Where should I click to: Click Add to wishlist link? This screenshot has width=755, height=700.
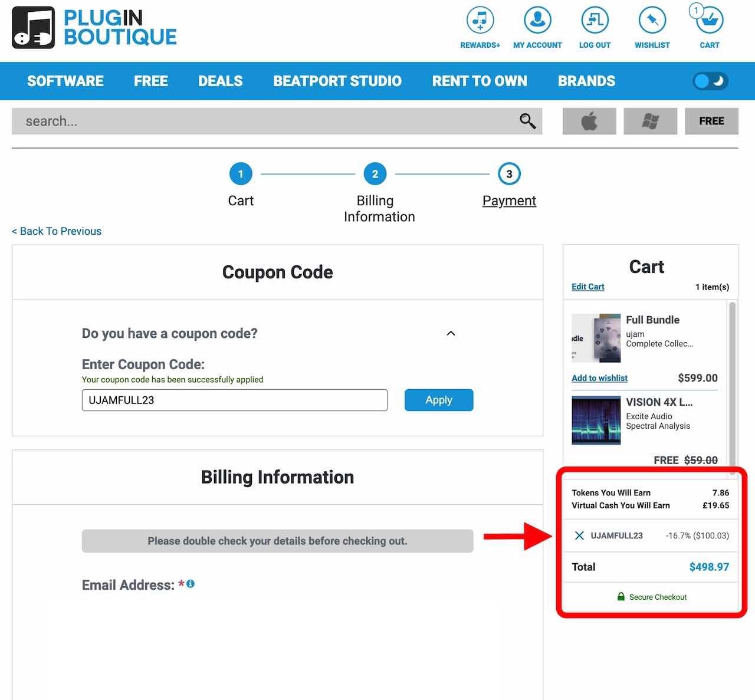click(x=599, y=378)
